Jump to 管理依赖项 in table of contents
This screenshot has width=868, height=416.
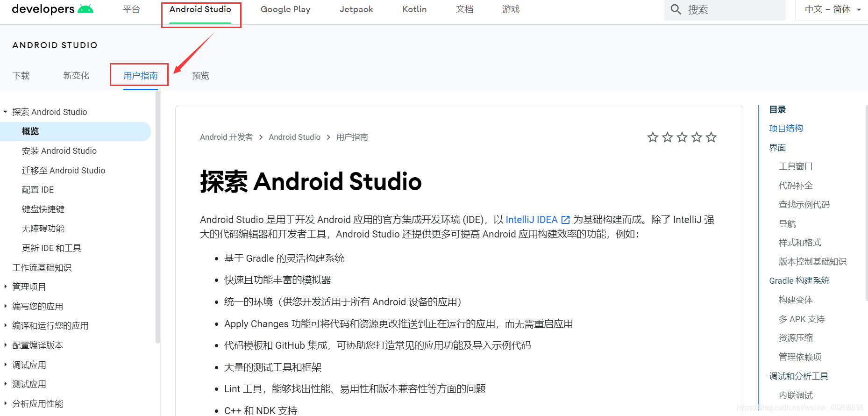pos(800,357)
